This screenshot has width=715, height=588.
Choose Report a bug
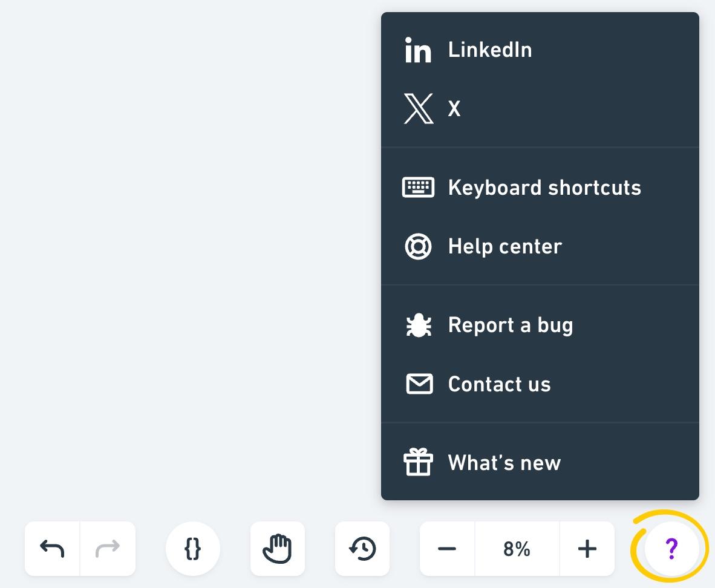(510, 325)
